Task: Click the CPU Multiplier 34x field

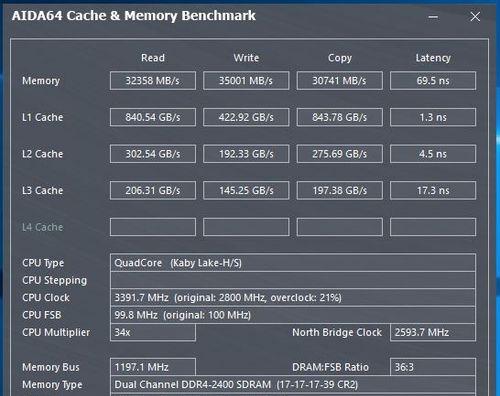Action: [x=153, y=332]
